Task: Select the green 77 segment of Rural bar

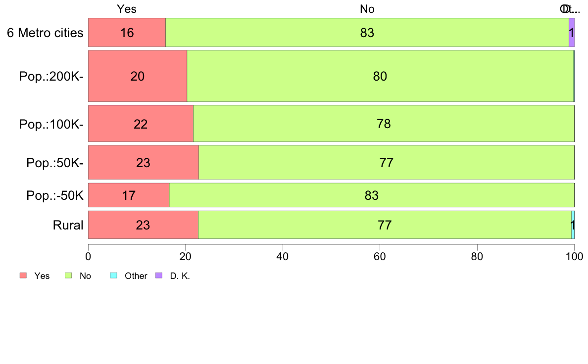Action: point(385,225)
